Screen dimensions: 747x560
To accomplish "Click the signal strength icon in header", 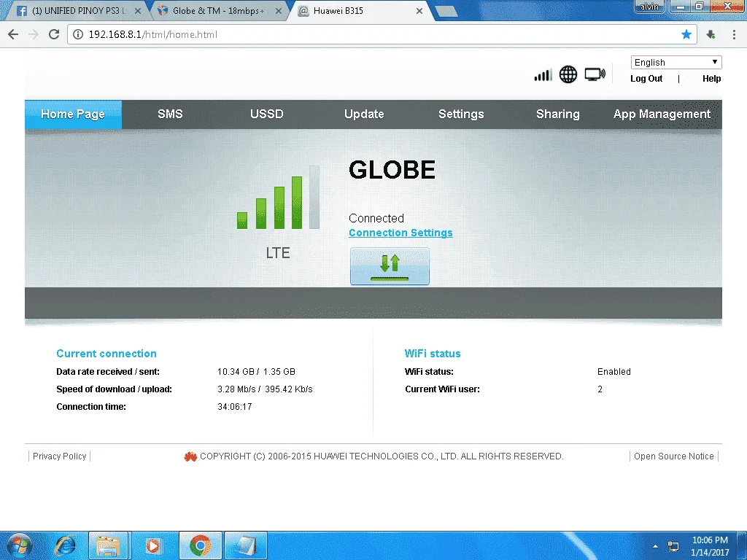I will pos(543,75).
